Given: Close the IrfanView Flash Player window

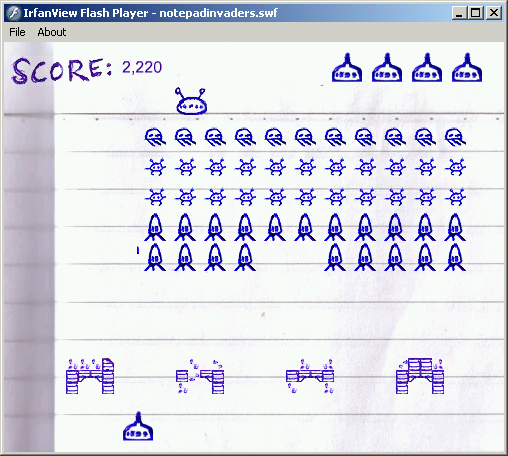Looking at the screenshot, I should (494, 13).
